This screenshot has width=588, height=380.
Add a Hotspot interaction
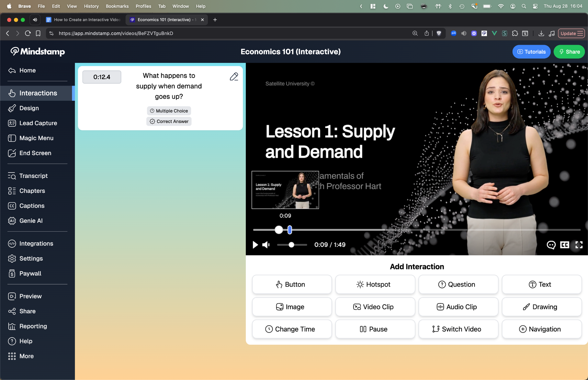click(375, 284)
